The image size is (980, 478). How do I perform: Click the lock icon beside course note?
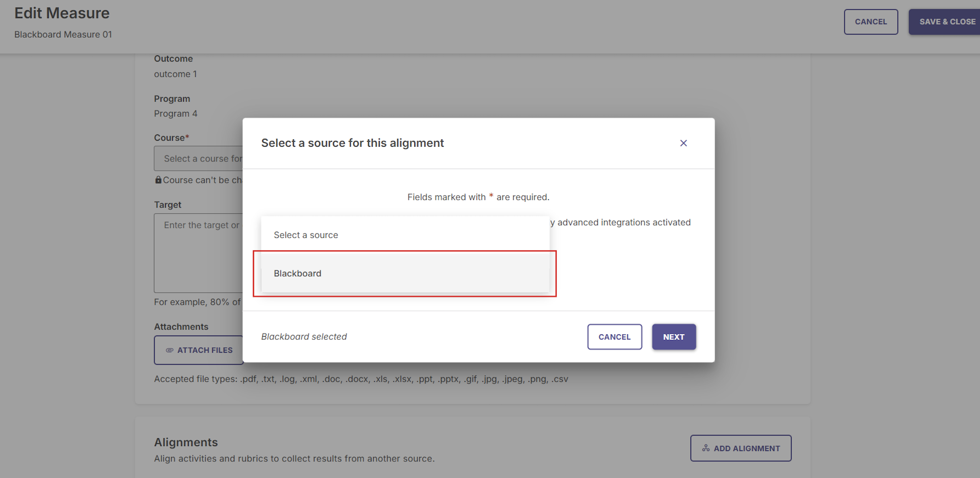click(158, 180)
